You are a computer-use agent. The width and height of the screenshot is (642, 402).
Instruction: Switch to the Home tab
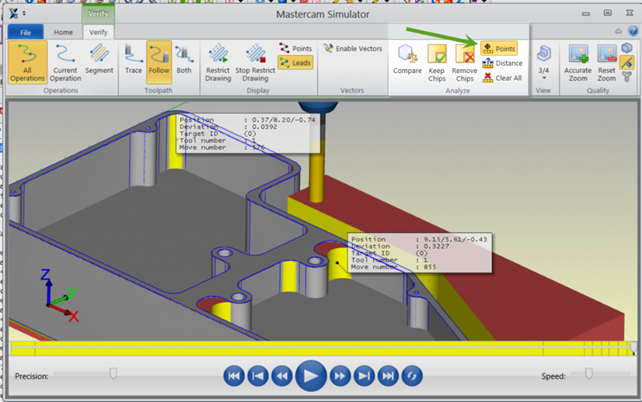tap(63, 32)
